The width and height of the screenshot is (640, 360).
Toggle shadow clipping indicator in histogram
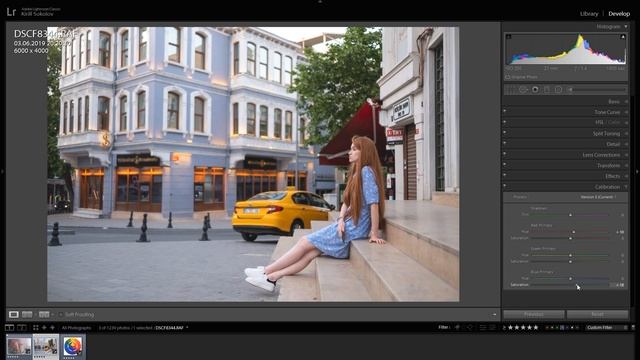tap(509, 37)
